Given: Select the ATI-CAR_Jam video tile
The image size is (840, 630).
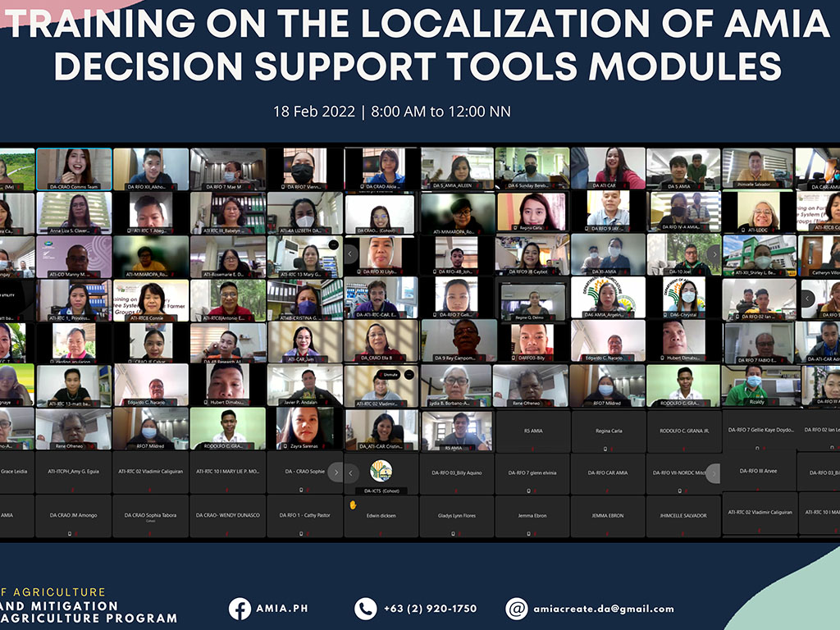Looking at the screenshot, I should pyautogui.click(x=305, y=342).
